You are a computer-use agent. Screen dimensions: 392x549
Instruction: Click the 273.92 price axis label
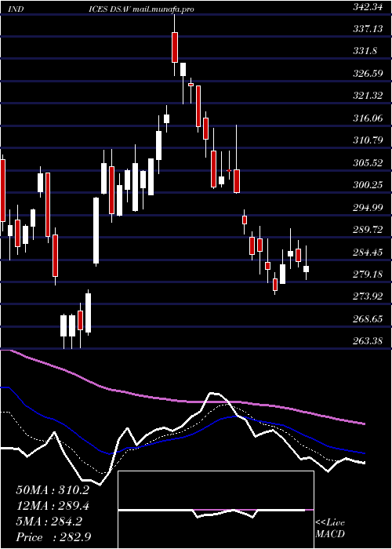coord(368,297)
